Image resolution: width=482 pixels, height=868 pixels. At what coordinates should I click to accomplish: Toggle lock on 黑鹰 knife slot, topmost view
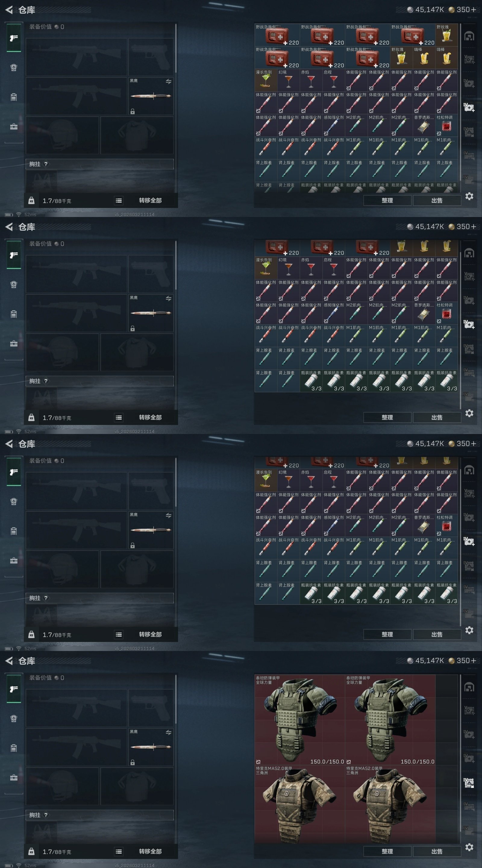[132, 112]
